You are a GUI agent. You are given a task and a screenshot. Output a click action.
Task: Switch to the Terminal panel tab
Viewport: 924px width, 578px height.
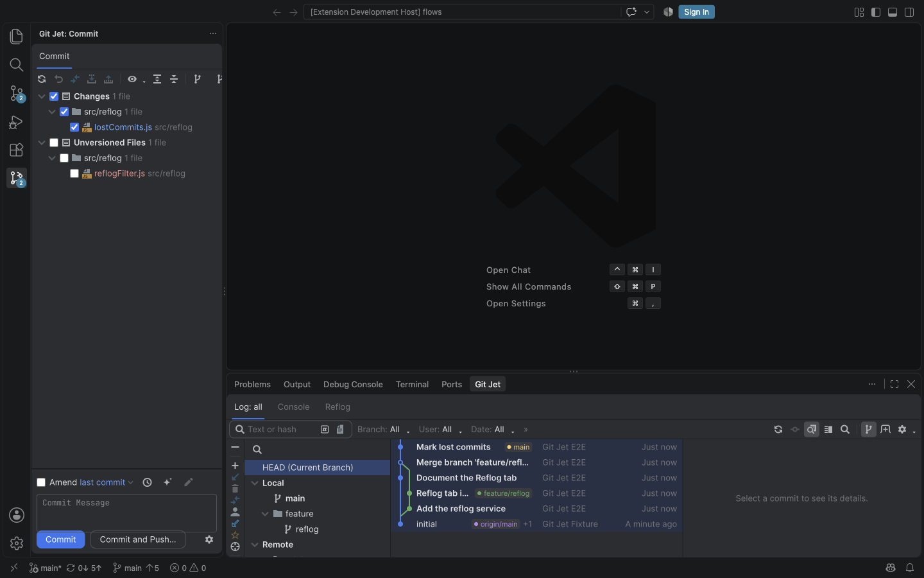click(412, 384)
